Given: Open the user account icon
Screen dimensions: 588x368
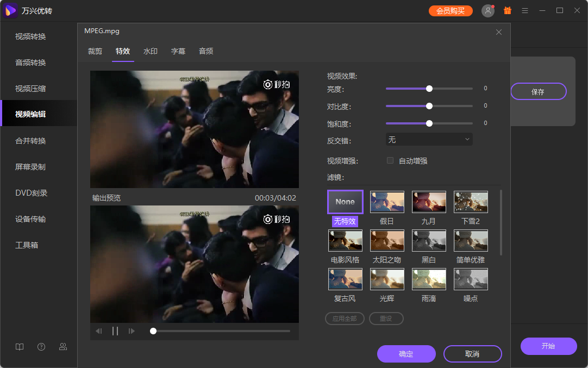Looking at the screenshot, I should [x=487, y=11].
